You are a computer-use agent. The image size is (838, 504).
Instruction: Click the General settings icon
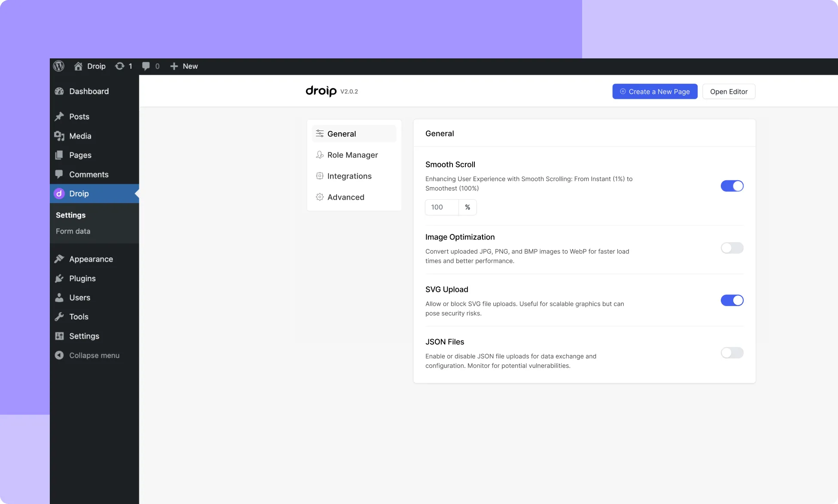click(319, 134)
